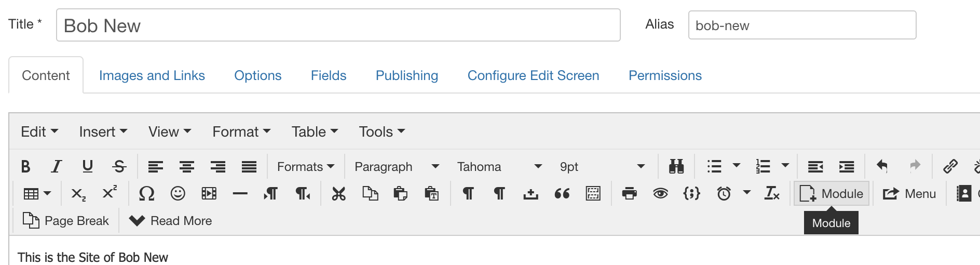Image resolution: width=980 pixels, height=265 pixels.
Task: Paste clipboard content
Action: (x=401, y=194)
